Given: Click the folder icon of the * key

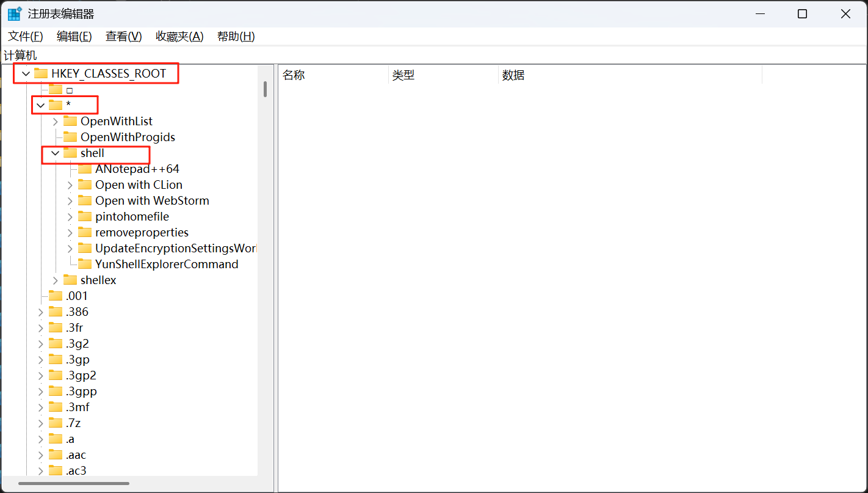Looking at the screenshot, I should [56, 105].
